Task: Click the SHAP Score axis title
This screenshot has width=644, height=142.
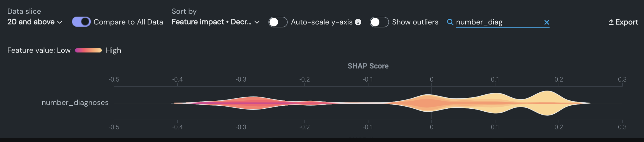Action: coord(368,66)
